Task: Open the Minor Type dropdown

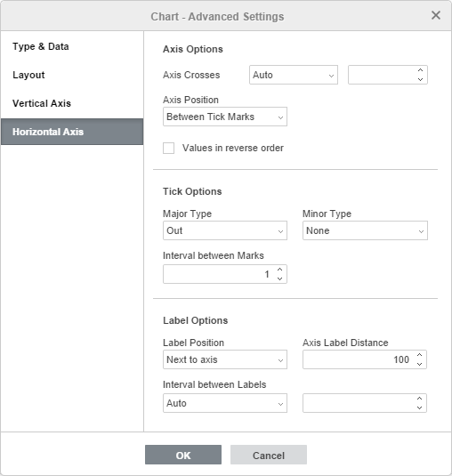Action: click(365, 230)
